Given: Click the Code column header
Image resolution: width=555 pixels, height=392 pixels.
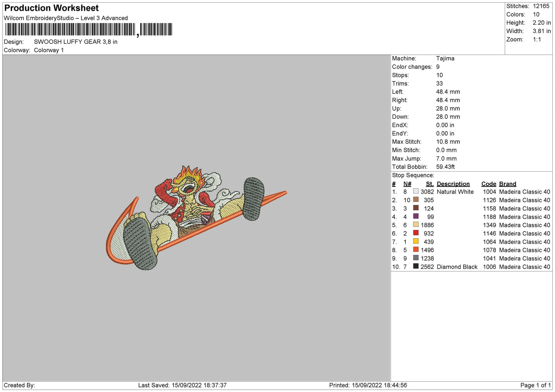Looking at the screenshot, I should coord(489,184).
